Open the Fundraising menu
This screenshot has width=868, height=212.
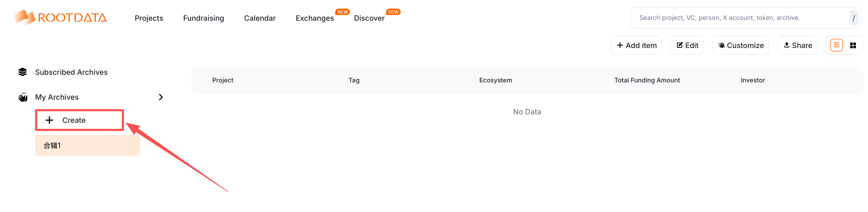(203, 18)
